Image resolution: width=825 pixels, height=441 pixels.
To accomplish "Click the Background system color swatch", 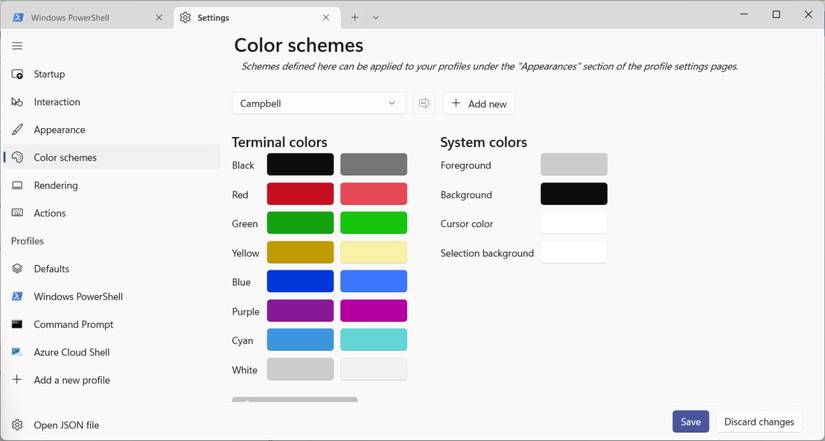I will coord(573,194).
